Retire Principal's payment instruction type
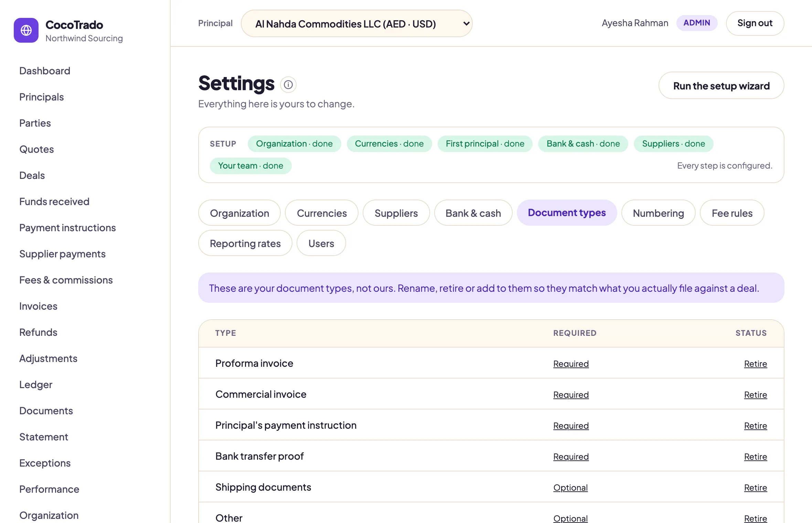 tap(756, 426)
